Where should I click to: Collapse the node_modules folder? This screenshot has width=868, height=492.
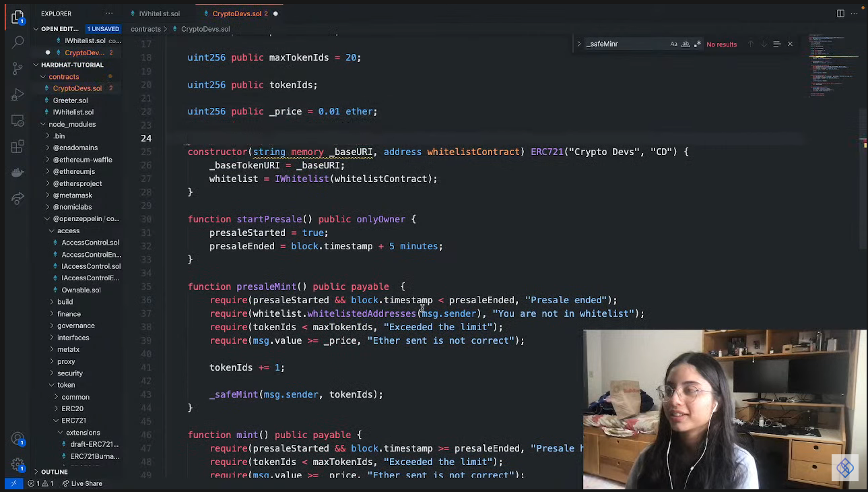42,124
